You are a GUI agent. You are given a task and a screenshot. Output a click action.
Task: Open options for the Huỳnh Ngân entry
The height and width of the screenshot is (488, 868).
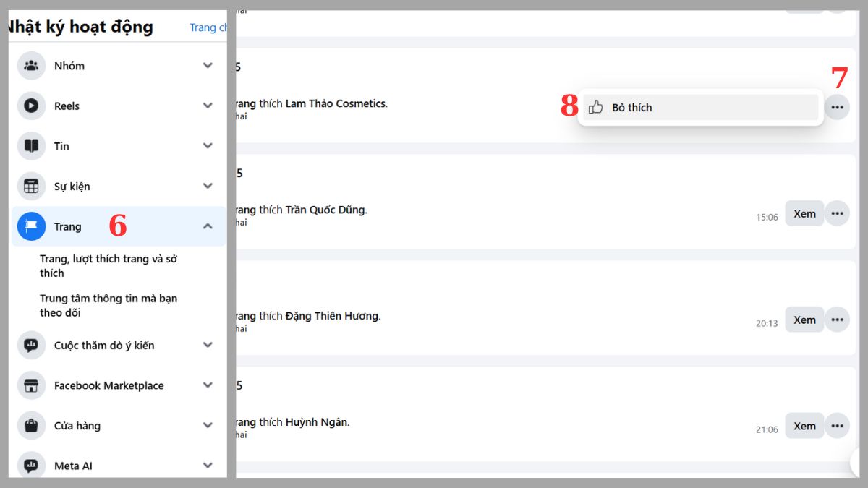pos(837,426)
